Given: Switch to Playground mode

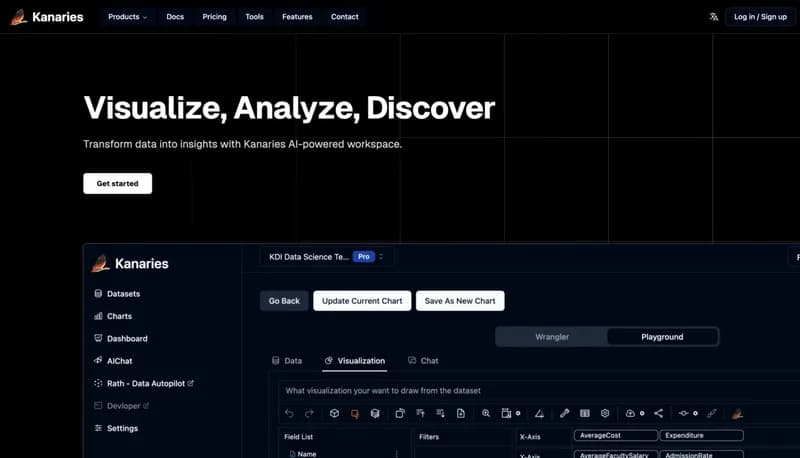Looking at the screenshot, I should (662, 337).
